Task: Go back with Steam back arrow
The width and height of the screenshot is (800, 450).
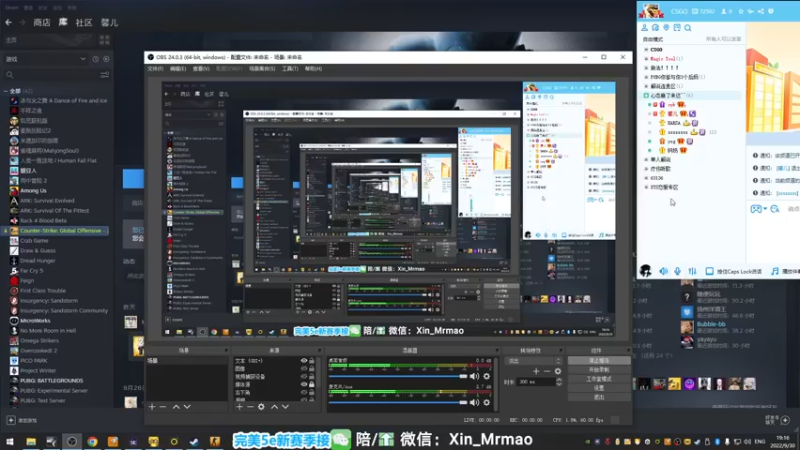Action: [9, 22]
